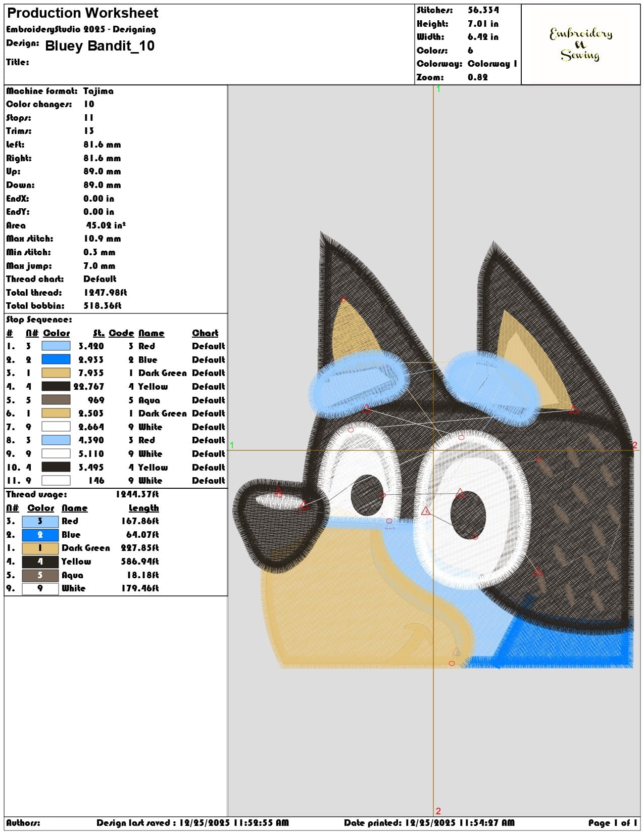This screenshot has width=644, height=834.
Task: Click the 'Length' column header
Action: (x=143, y=508)
